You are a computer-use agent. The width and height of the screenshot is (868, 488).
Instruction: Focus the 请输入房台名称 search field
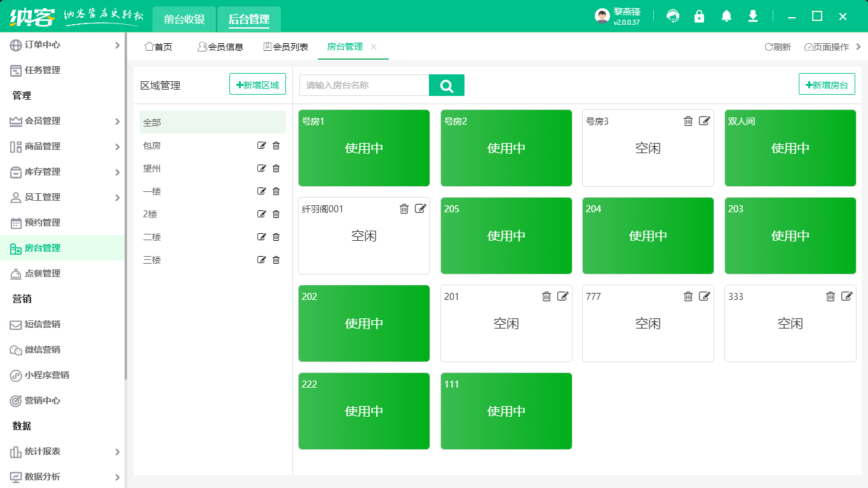[x=364, y=85]
